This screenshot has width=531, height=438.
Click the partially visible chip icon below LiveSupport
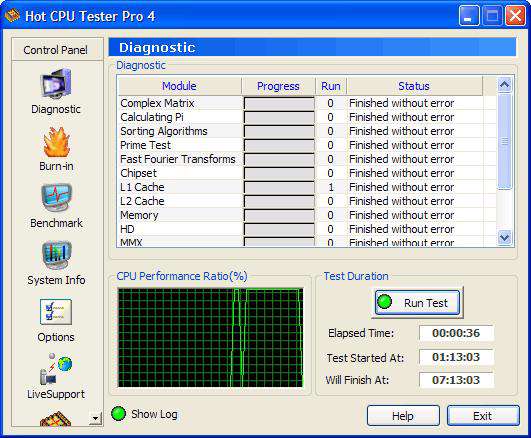click(x=56, y=419)
